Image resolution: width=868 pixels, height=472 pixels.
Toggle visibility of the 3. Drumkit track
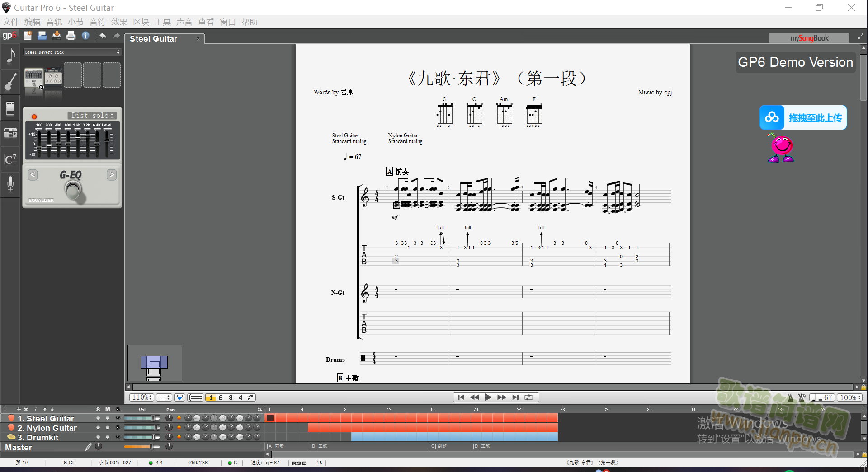[118, 437]
